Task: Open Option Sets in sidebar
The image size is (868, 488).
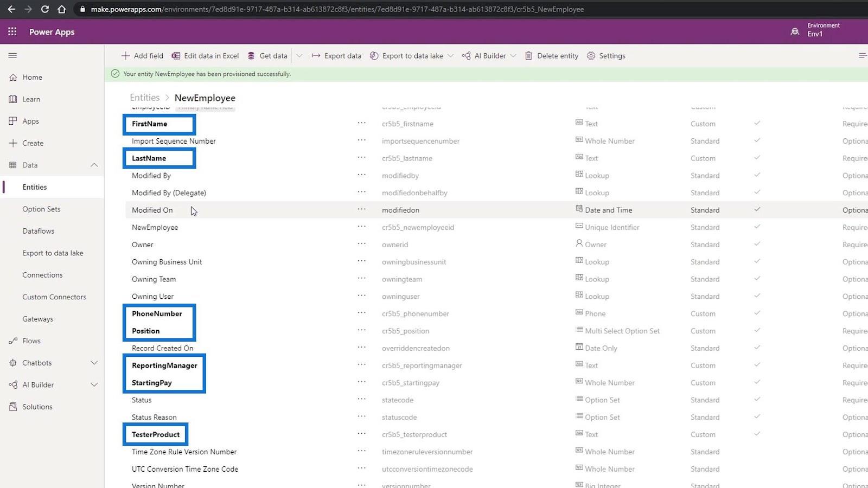Action: (41, 209)
